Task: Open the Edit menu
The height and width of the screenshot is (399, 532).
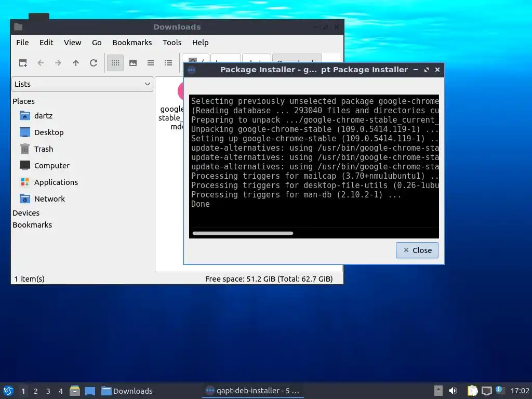Action: [x=46, y=43]
